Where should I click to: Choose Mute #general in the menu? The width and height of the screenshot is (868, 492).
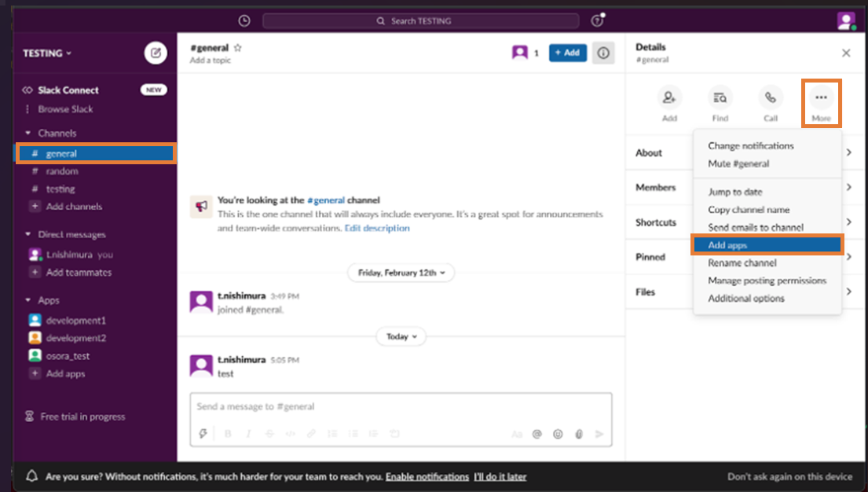tap(738, 163)
